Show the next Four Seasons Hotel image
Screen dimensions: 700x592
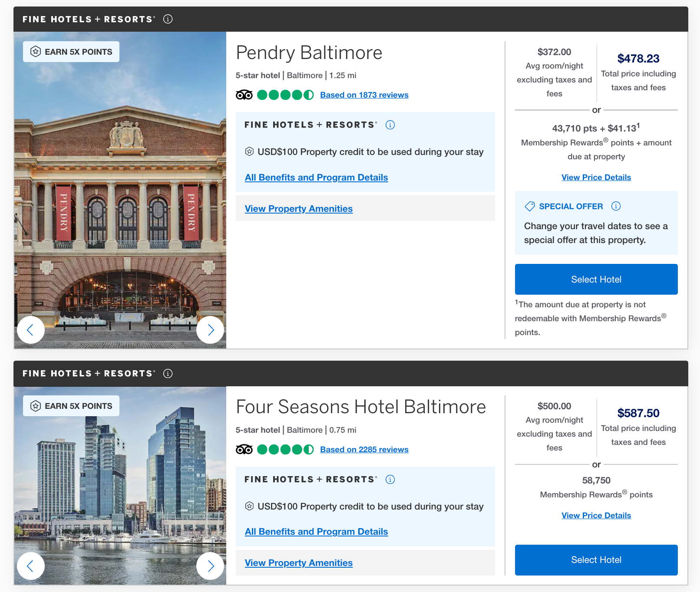tap(211, 566)
